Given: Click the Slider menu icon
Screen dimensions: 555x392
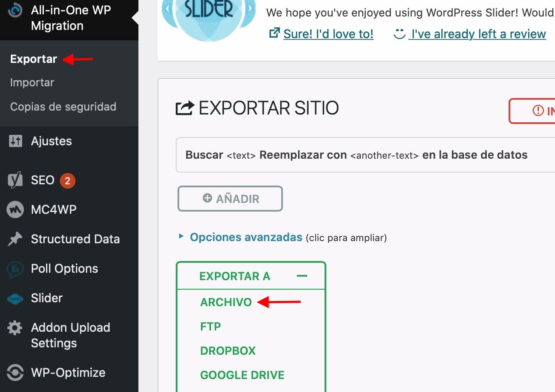Looking at the screenshot, I should click(15, 298).
